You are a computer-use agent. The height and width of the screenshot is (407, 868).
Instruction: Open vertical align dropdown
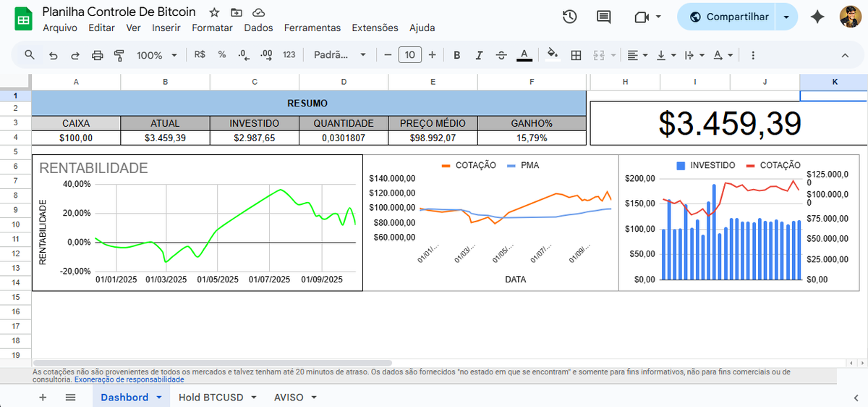point(666,55)
